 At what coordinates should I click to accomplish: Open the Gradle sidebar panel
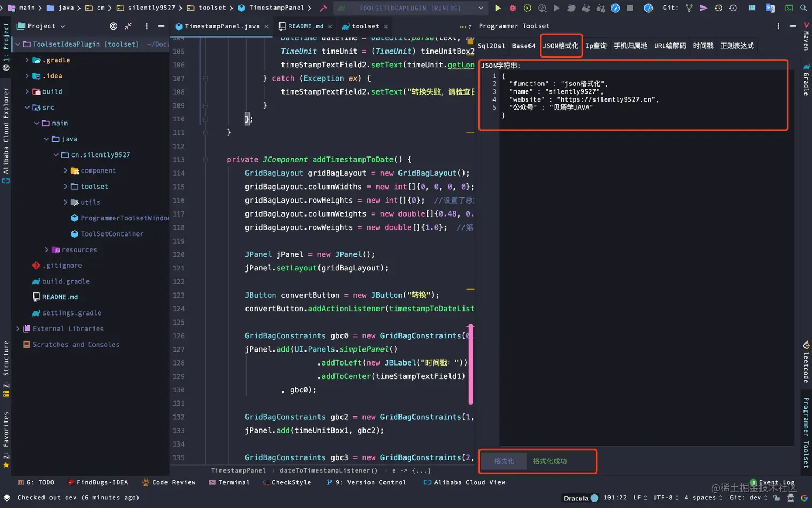point(807,81)
